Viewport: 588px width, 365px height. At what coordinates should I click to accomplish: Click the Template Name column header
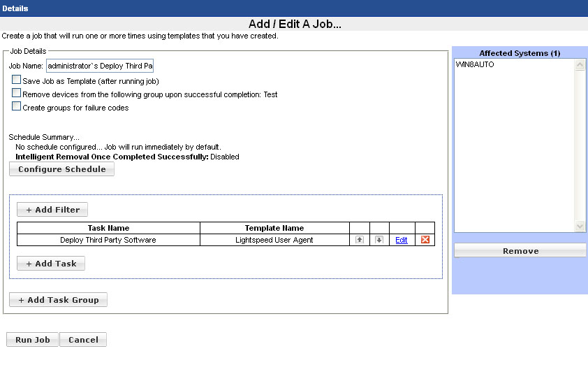[x=274, y=228]
